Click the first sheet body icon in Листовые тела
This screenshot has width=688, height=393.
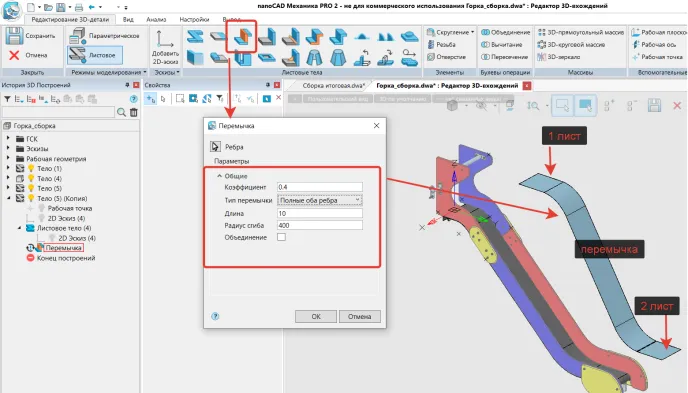click(194, 37)
